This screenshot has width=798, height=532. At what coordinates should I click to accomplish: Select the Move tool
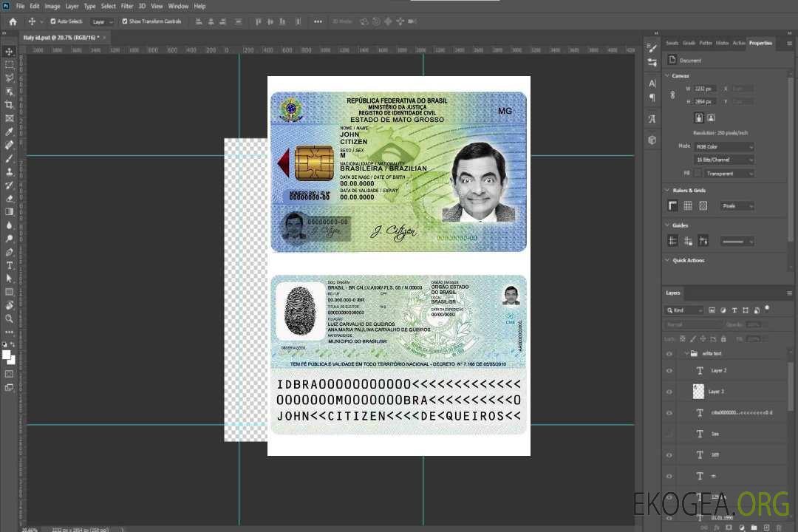coord(9,52)
